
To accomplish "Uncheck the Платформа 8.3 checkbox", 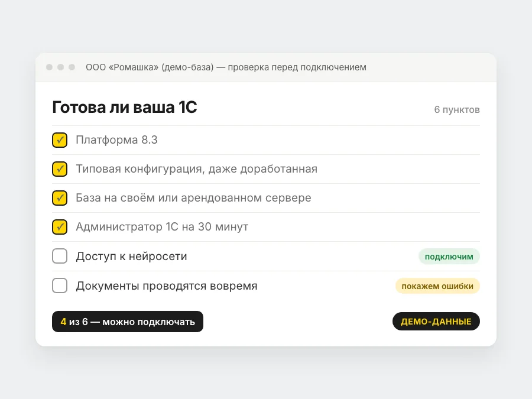I will [x=60, y=140].
